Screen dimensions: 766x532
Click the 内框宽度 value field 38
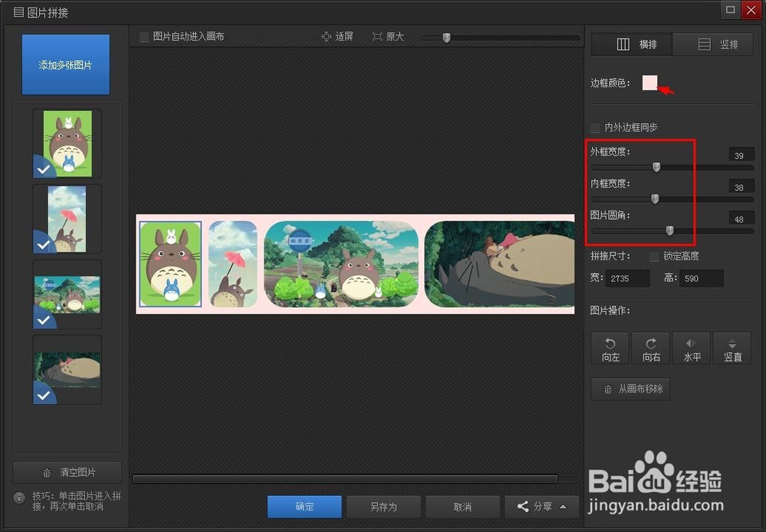coord(741,187)
